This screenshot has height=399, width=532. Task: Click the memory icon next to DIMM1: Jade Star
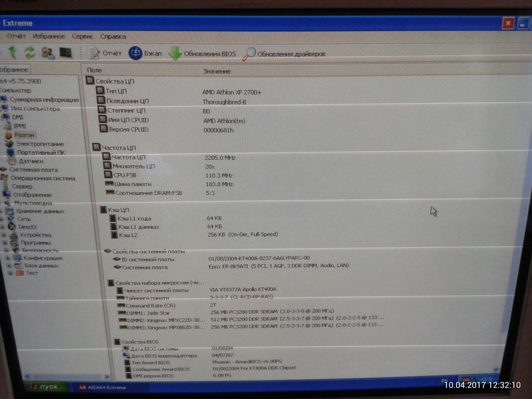pos(122,313)
